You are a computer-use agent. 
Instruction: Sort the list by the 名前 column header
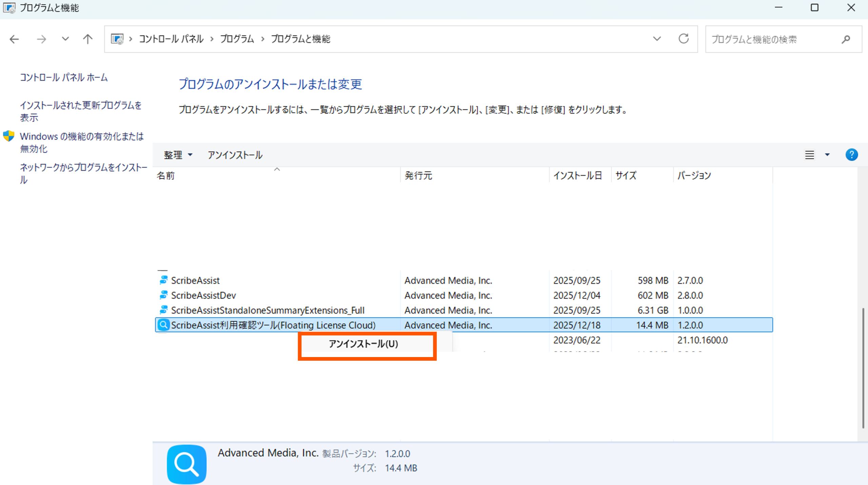click(x=165, y=175)
